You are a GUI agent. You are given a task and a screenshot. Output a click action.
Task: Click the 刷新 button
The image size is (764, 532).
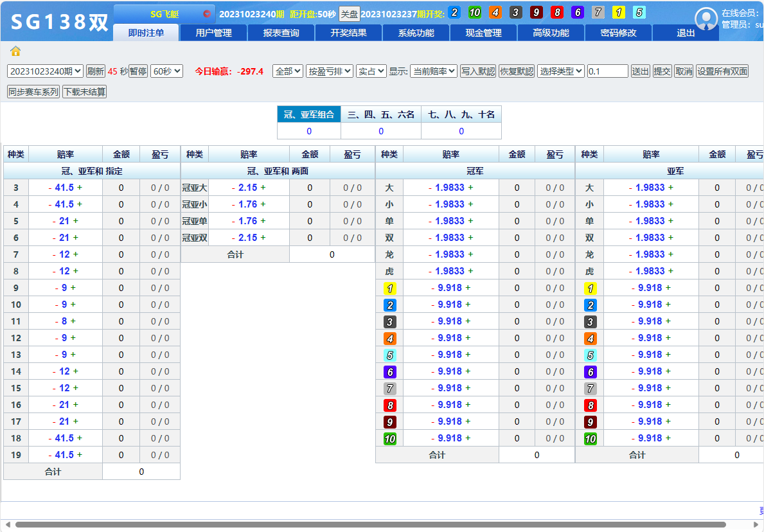96,71
